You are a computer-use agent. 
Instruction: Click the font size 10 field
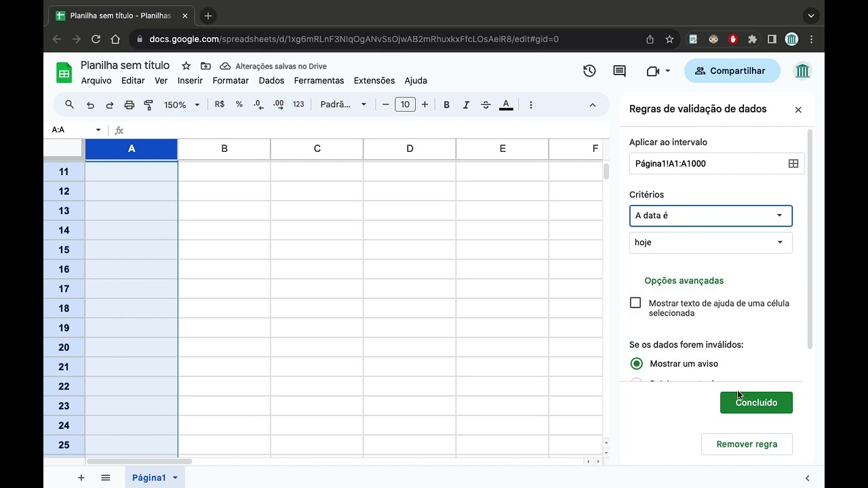click(405, 104)
